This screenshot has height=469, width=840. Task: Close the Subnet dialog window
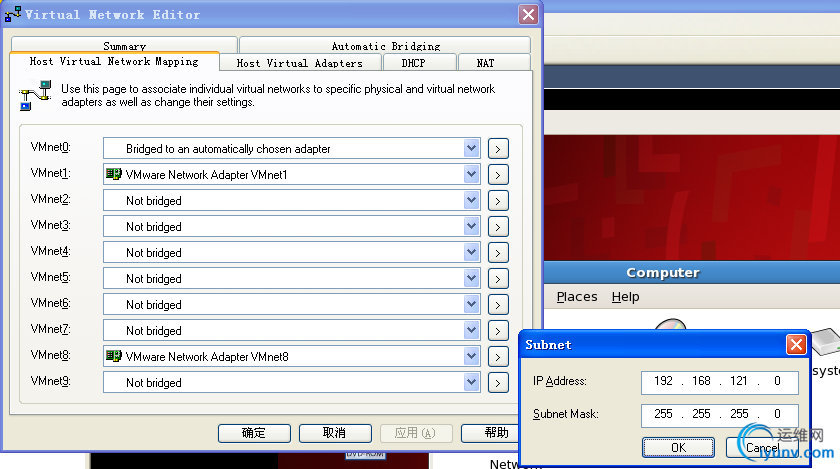[796, 345]
